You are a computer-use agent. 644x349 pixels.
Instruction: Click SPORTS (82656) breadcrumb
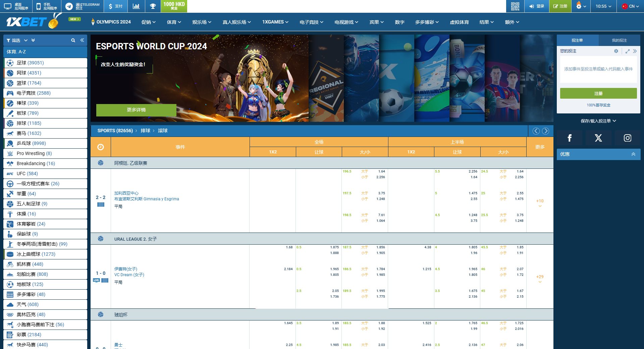(x=115, y=131)
